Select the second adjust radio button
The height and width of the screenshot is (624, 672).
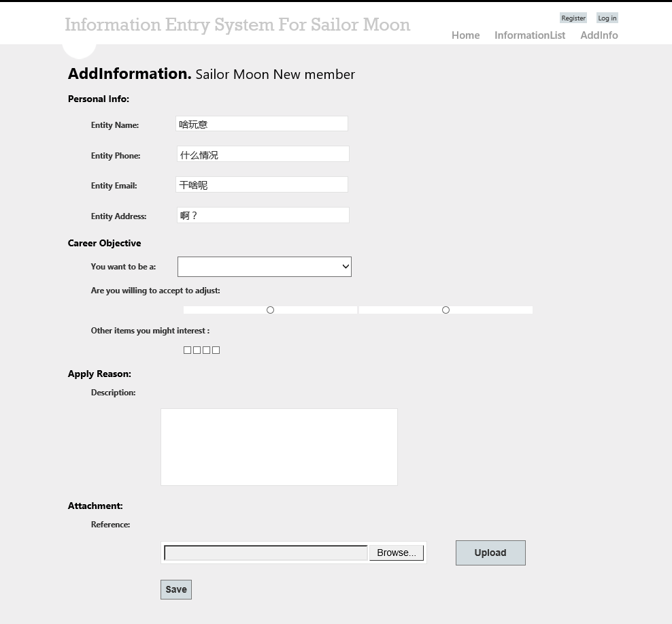446,310
